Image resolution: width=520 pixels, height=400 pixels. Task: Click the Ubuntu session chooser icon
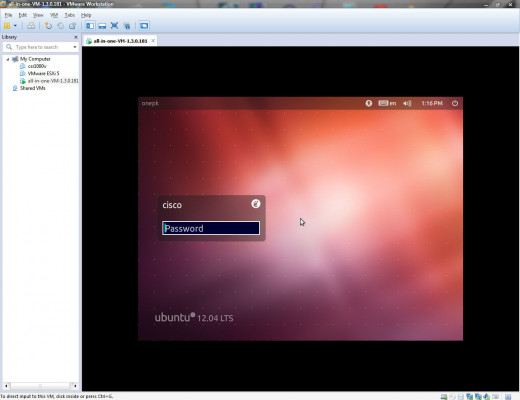click(x=256, y=204)
